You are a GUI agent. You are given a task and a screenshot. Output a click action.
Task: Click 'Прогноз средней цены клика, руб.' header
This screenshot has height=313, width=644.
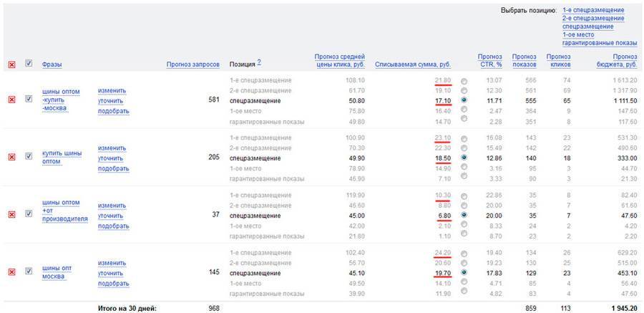(x=340, y=60)
